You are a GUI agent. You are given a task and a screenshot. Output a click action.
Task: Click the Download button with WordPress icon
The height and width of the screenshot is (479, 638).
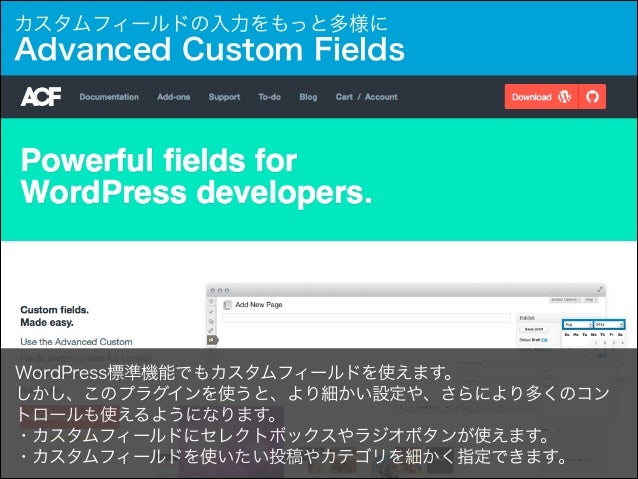click(542, 97)
